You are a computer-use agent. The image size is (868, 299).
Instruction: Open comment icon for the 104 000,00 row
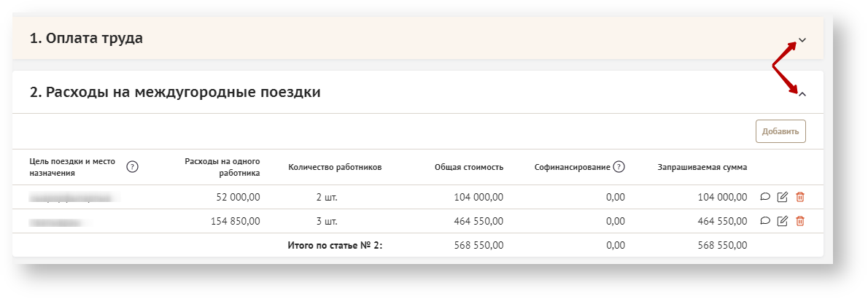(x=765, y=197)
